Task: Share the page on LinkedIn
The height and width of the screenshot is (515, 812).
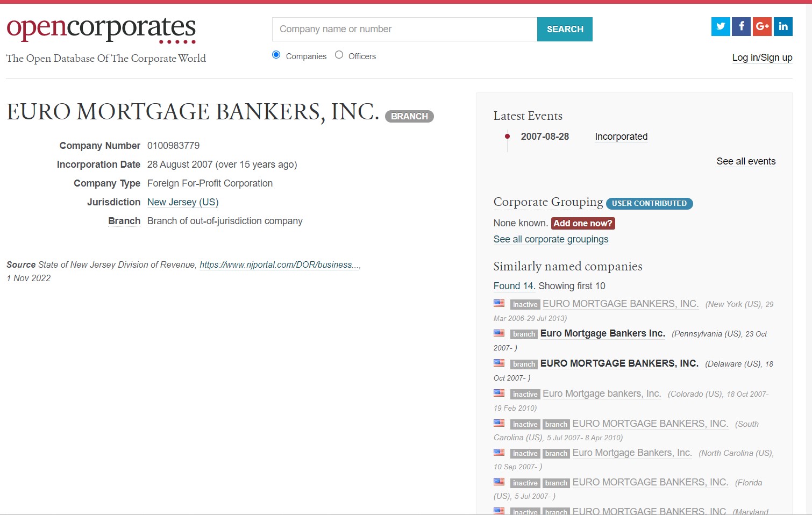Action: click(x=783, y=26)
